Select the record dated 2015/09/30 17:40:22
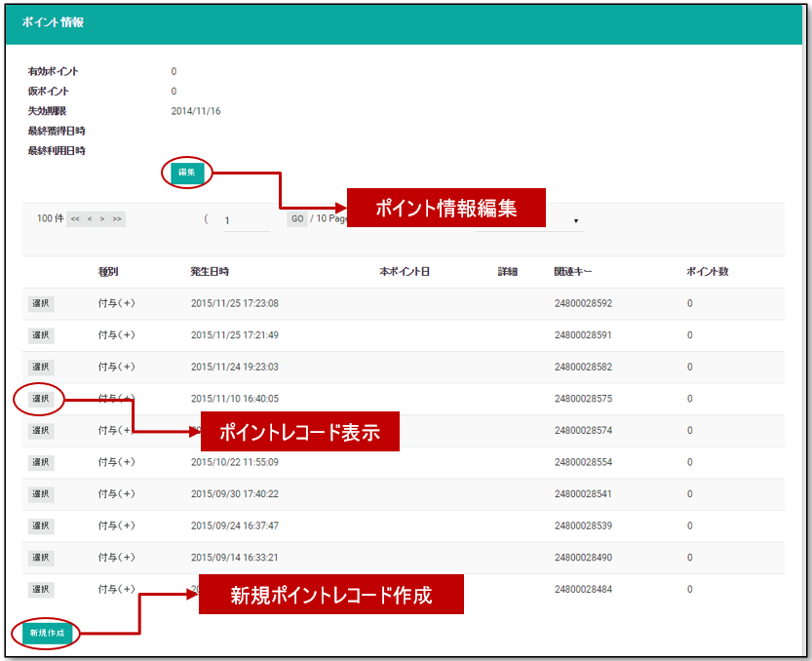This screenshot has width=812, height=661. [x=41, y=494]
